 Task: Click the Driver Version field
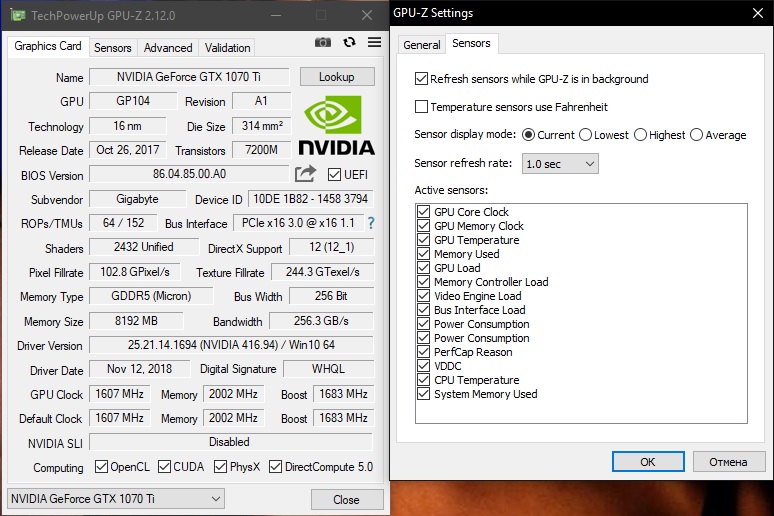(x=231, y=345)
